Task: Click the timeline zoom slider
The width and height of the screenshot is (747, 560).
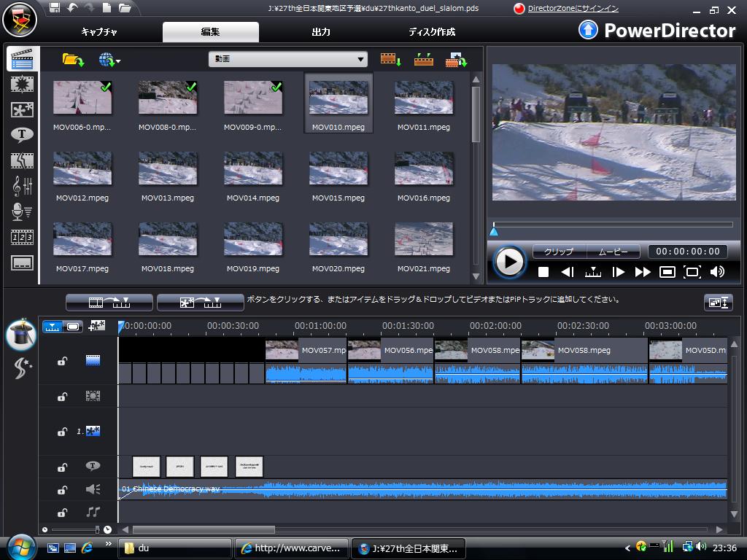Action: (x=96, y=529)
